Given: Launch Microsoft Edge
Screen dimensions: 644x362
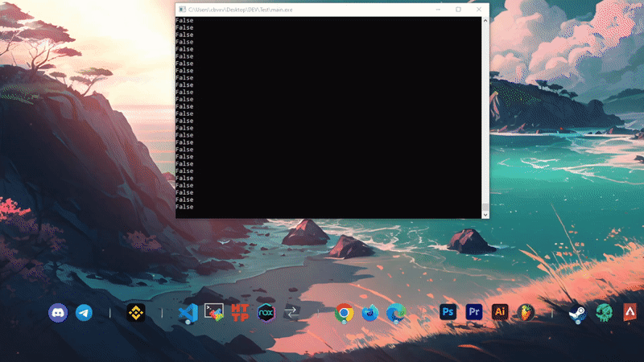Looking at the screenshot, I should 396,313.
